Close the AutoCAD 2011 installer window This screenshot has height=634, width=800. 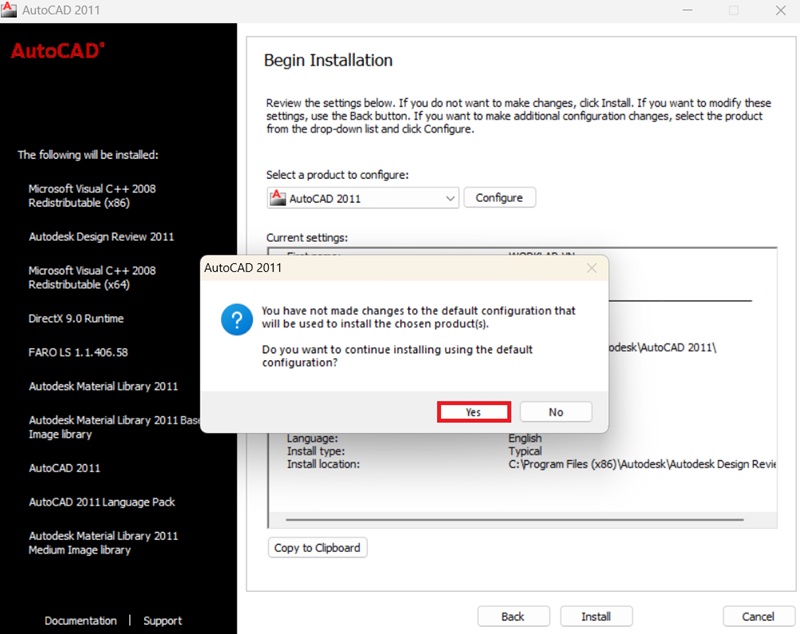coord(779,10)
